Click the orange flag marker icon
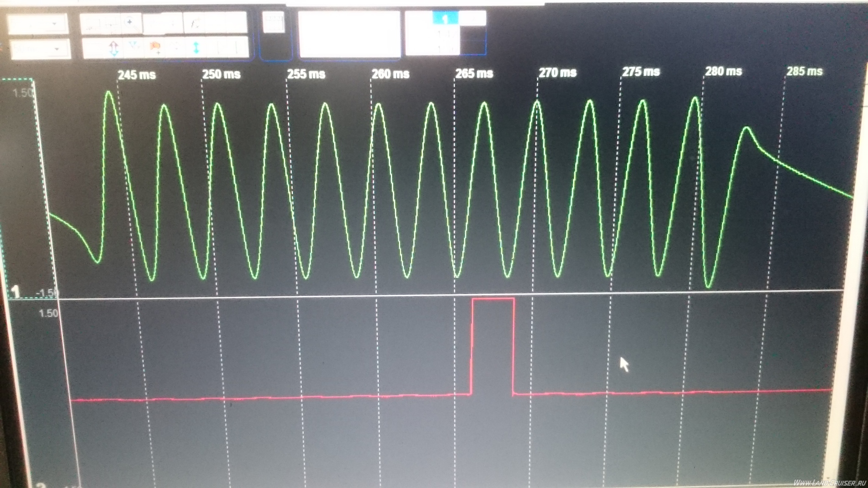This screenshot has height=488, width=868. [155, 47]
